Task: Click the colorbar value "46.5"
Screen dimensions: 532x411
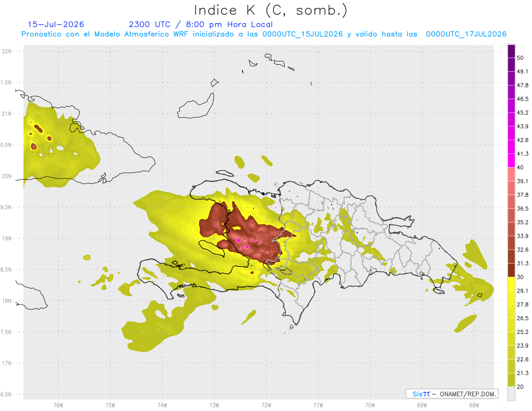Action: pos(523,99)
